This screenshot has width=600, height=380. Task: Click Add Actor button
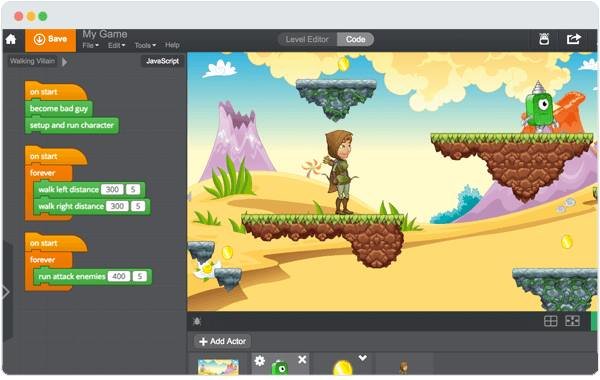222,341
